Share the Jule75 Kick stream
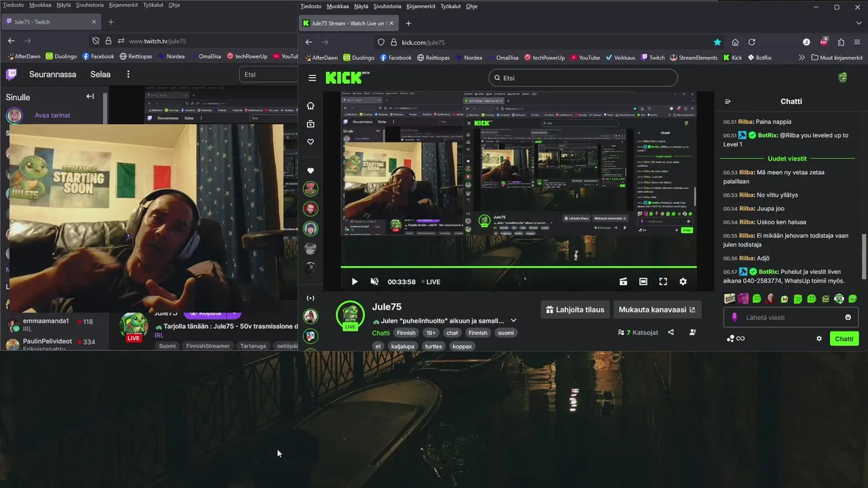 point(671,333)
